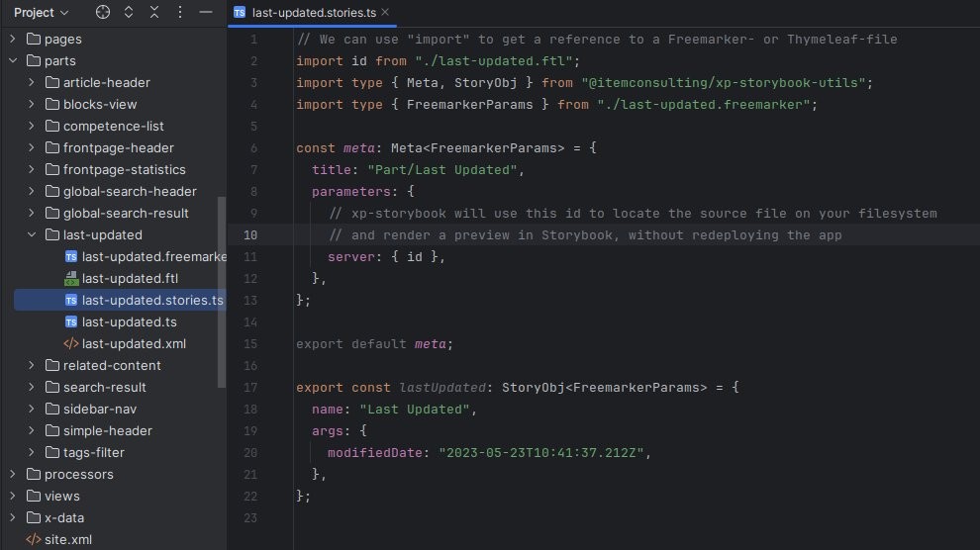Viewport: 980px width, 550px height.
Task: Expand the sidebar-nav folder
Action: [x=32, y=409]
